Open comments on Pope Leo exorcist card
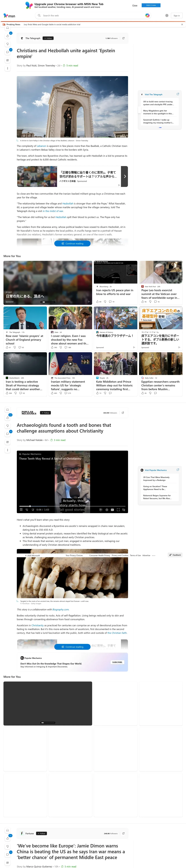The image size is (186, 868). (x=156, y=302)
